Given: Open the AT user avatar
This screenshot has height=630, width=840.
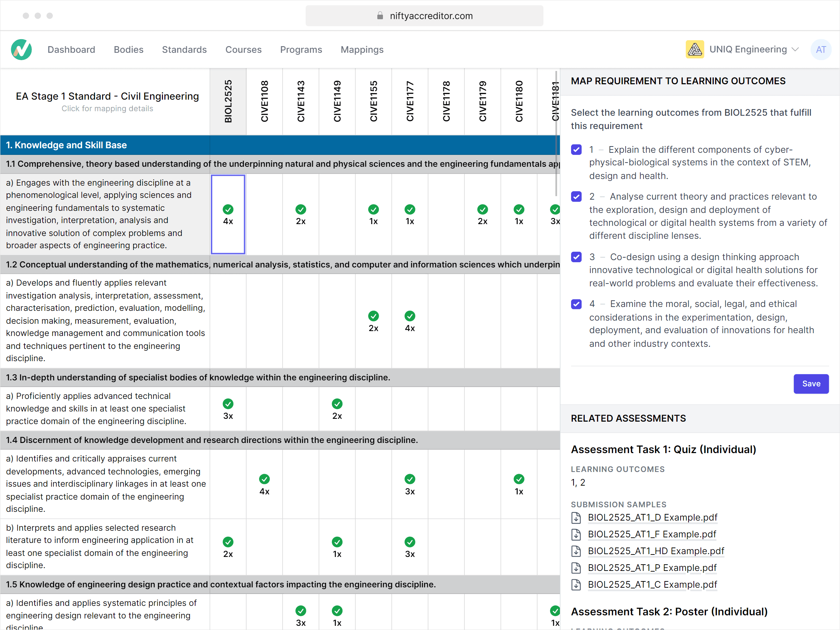Looking at the screenshot, I should click(x=820, y=50).
